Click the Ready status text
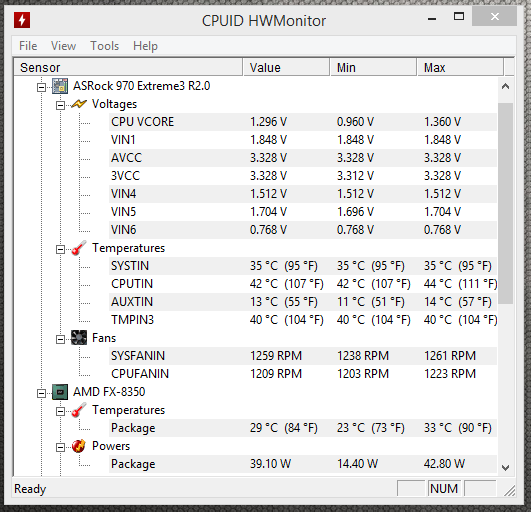 30,489
